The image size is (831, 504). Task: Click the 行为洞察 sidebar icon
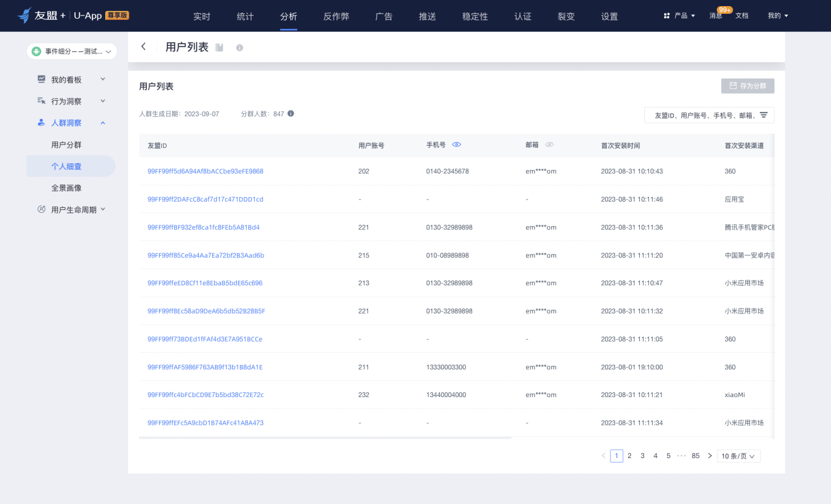(42, 101)
